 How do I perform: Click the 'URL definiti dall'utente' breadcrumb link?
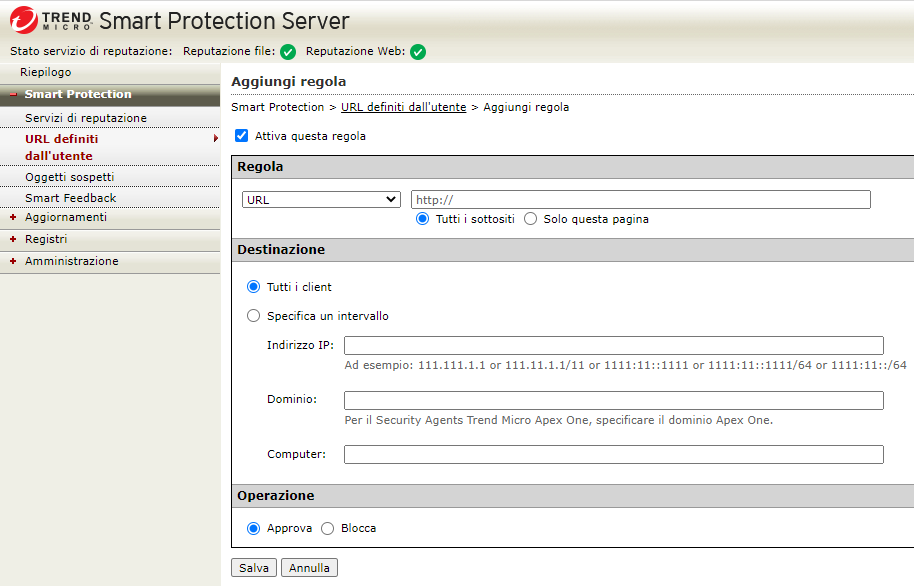click(x=403, y=107)
